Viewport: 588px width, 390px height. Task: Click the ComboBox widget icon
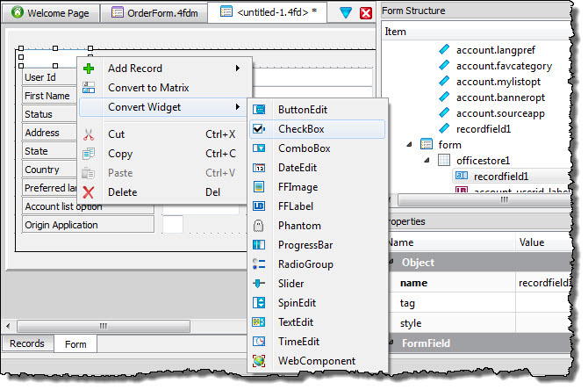(259, 148)
